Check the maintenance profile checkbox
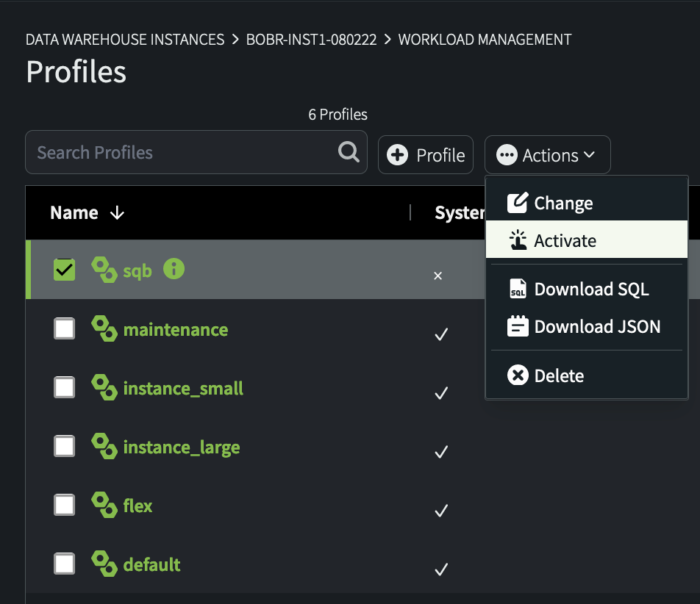 [x=65, y=328]
